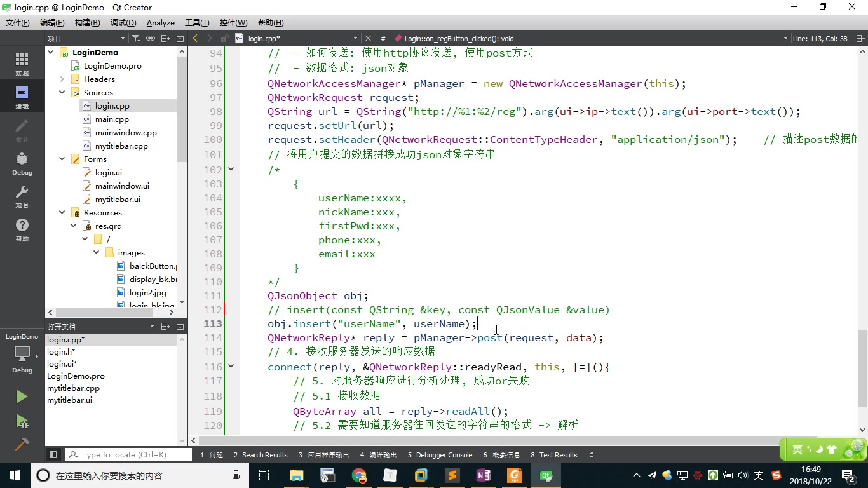Screen dimensions: 868x488
Task: Navigate back with the yellow back arrow
Action: pos(195,38)
